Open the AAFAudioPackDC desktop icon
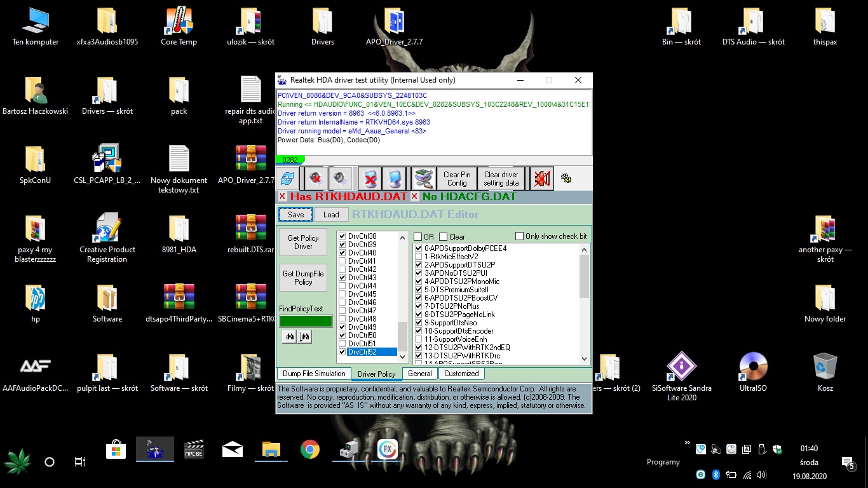This screenshot has height=488, width=868. 36,373
